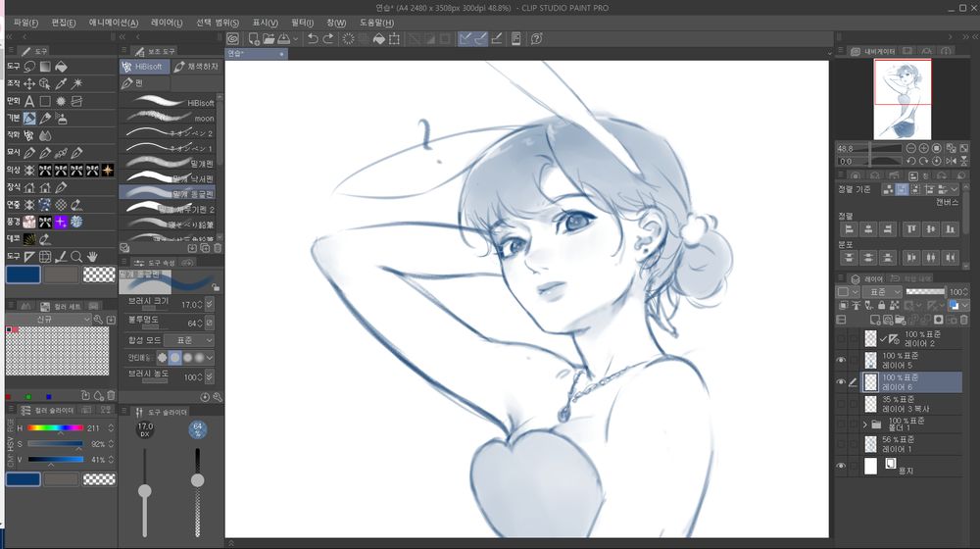
Task: Choose the first anti-aliasing option circle
Action: [163, 358]
